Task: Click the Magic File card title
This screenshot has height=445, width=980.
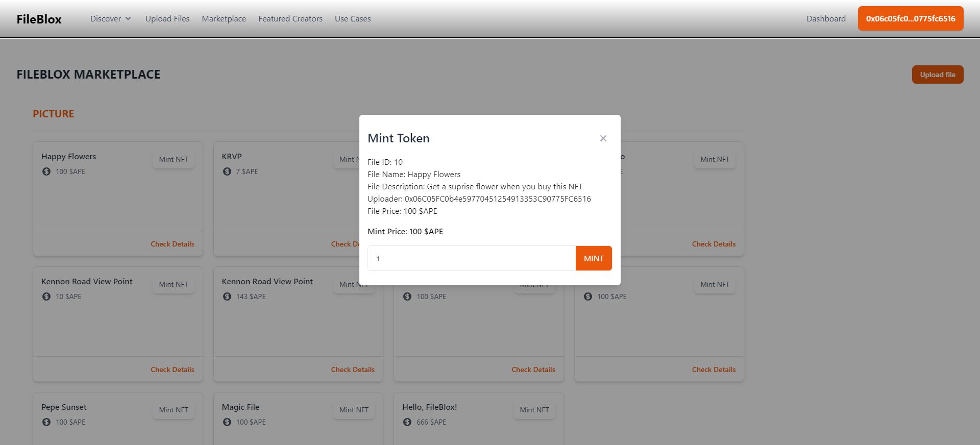Action: pos(240,407)
